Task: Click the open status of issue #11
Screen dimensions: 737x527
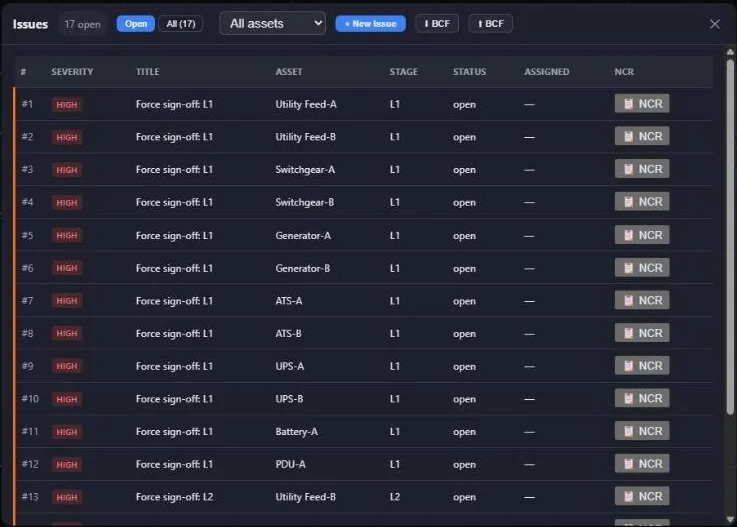Action: pyautogui.click(x=464, y=432)
